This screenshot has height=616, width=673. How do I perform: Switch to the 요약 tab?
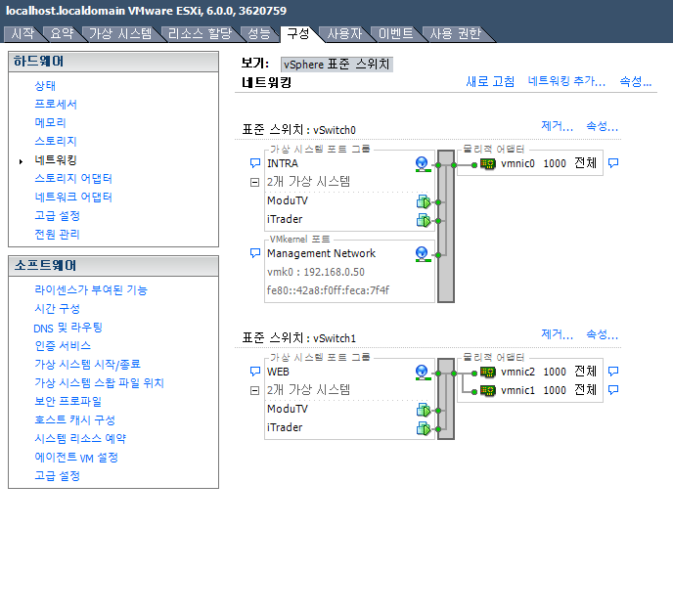[x=62, y=34]
